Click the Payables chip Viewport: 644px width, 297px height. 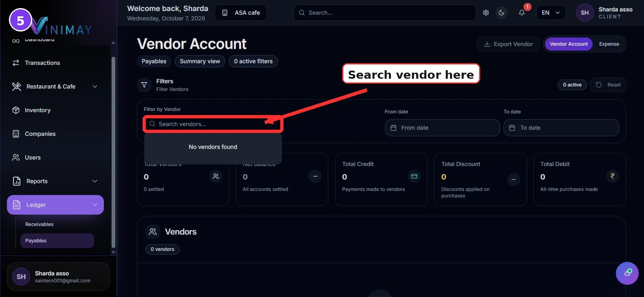(x=154, y=61)
